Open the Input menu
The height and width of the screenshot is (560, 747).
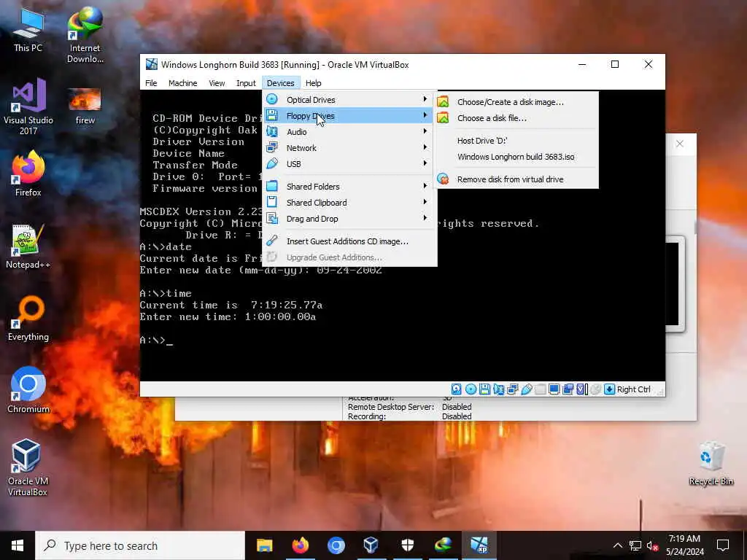[246, 83]
